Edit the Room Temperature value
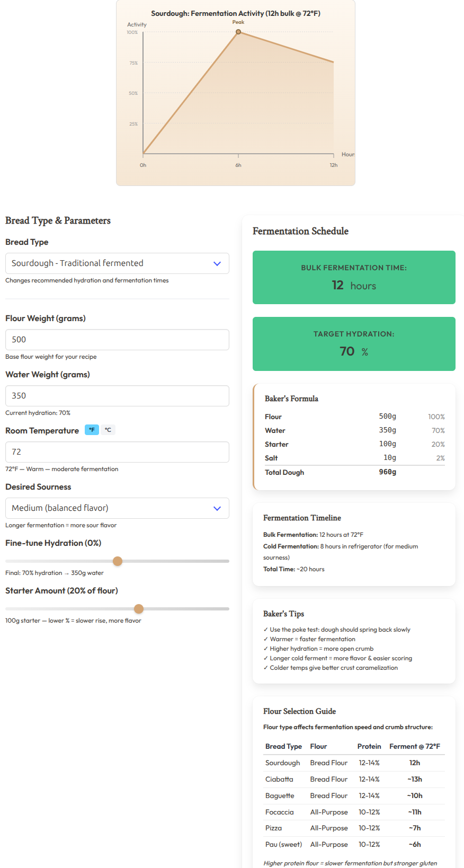The height and width of the screenshot is (868, 464). 117,451
